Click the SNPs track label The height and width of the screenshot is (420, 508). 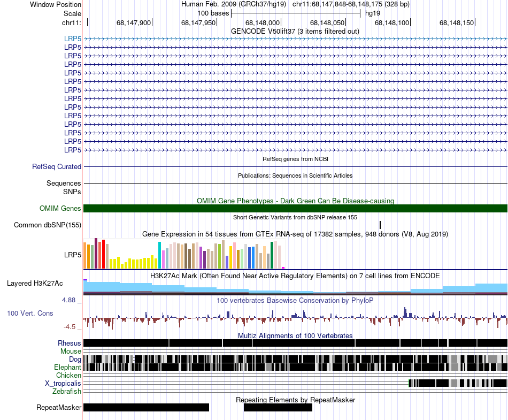(72, 192)
